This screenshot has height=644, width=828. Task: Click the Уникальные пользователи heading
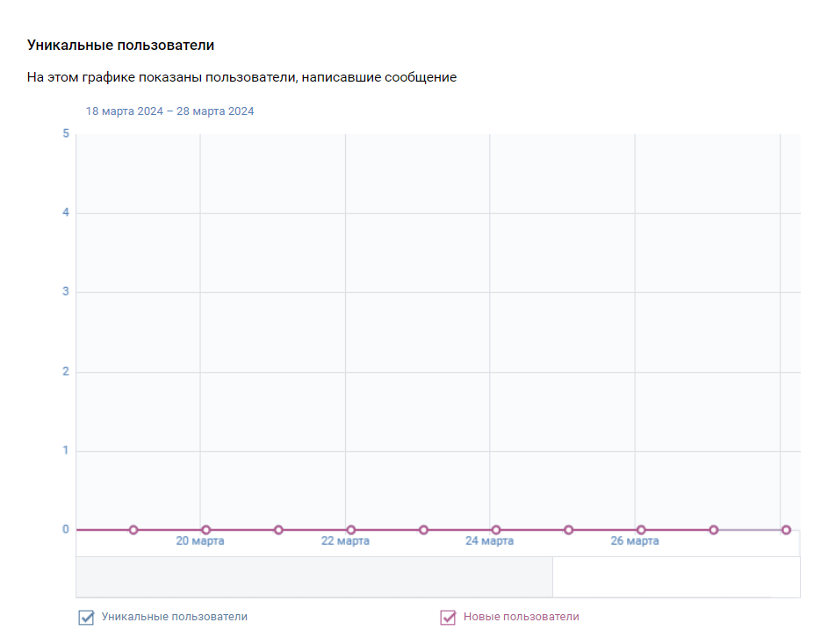pos(121,46)
